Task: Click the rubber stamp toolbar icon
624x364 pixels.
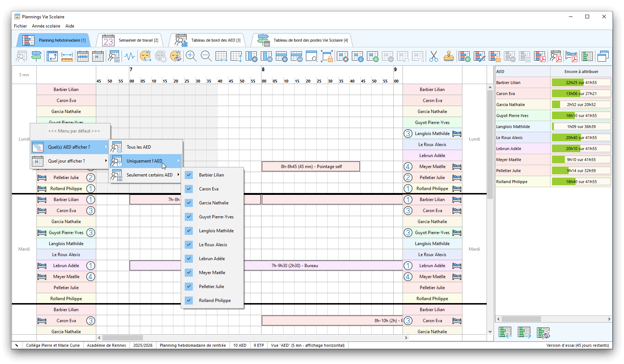Action: [448, 56]
